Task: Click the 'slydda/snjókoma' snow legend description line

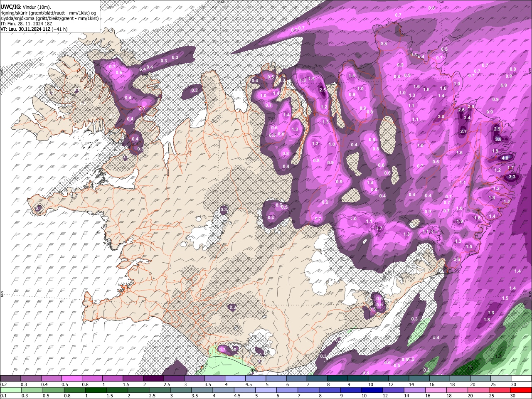Action: [49, 18]
